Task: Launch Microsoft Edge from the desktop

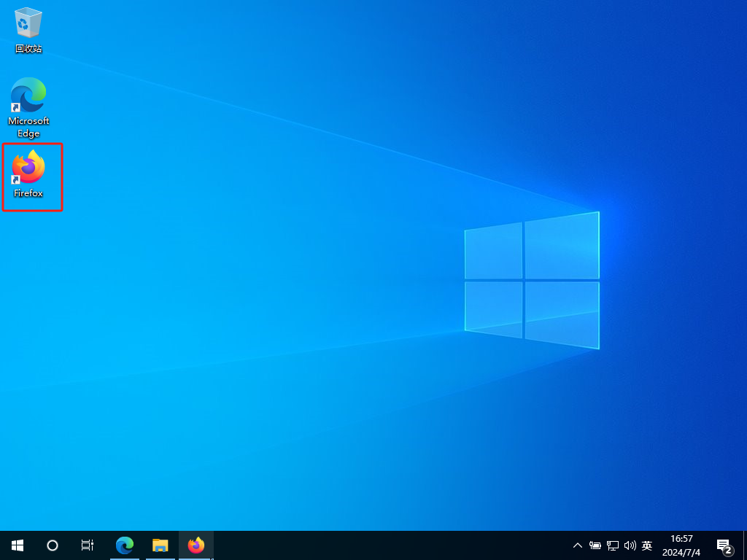Action: [28, 96]
